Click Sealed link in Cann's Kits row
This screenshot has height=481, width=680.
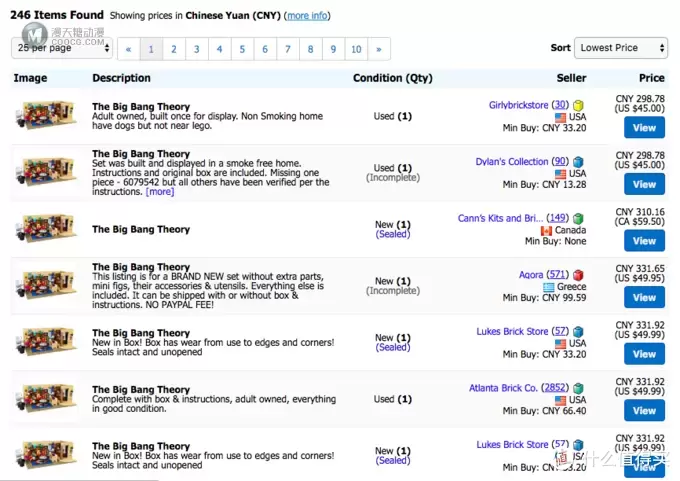tap(393, 234)
